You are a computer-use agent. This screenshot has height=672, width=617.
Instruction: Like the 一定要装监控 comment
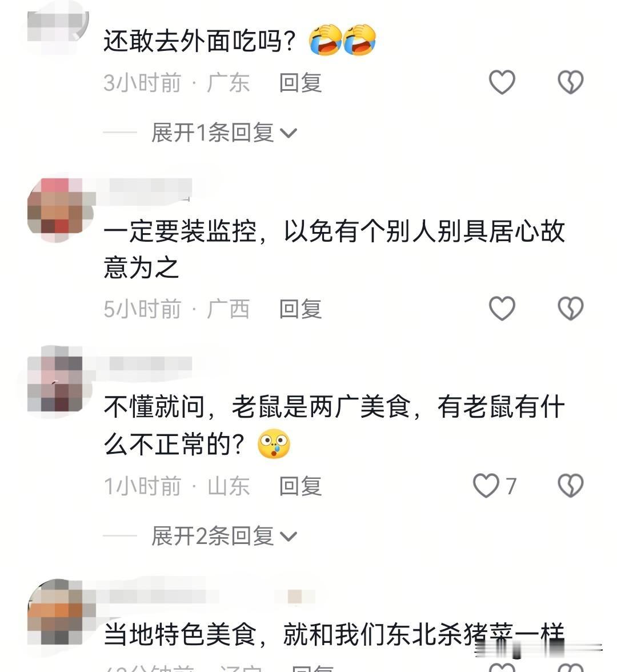pyautogui.click(x=502, y=308)
